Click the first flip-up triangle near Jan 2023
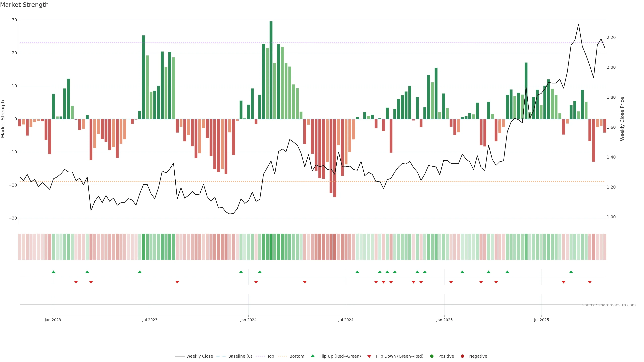Image resolution: width=644 pixels, height=362 pixels. tap(53, 272)
